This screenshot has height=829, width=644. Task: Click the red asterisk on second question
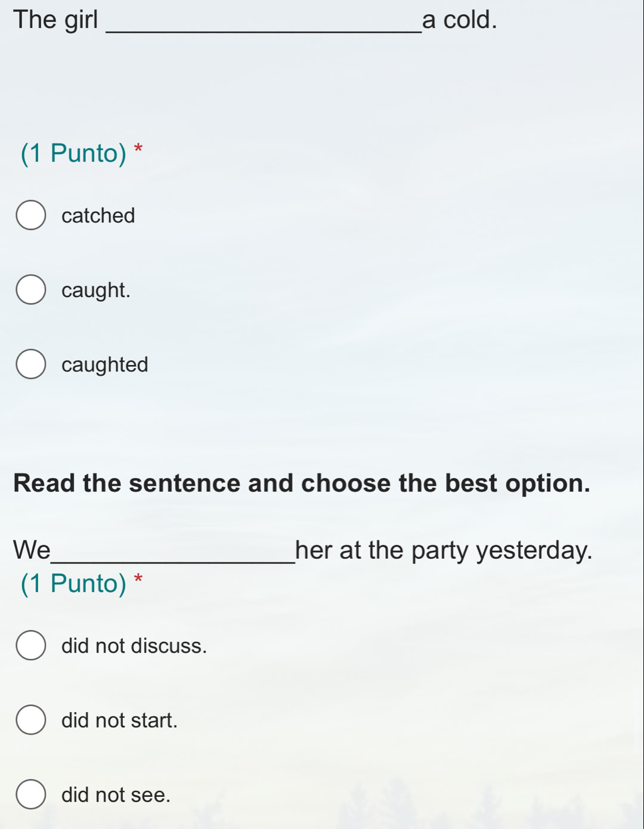pyautogui.click(x=138, y=579)
